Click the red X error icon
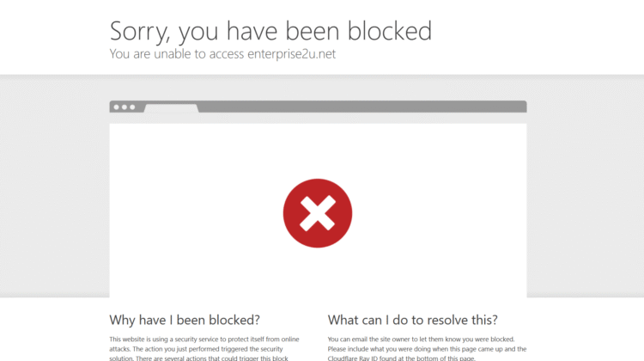The height and width of the screenshot is (361, 644). pos(318,213)
